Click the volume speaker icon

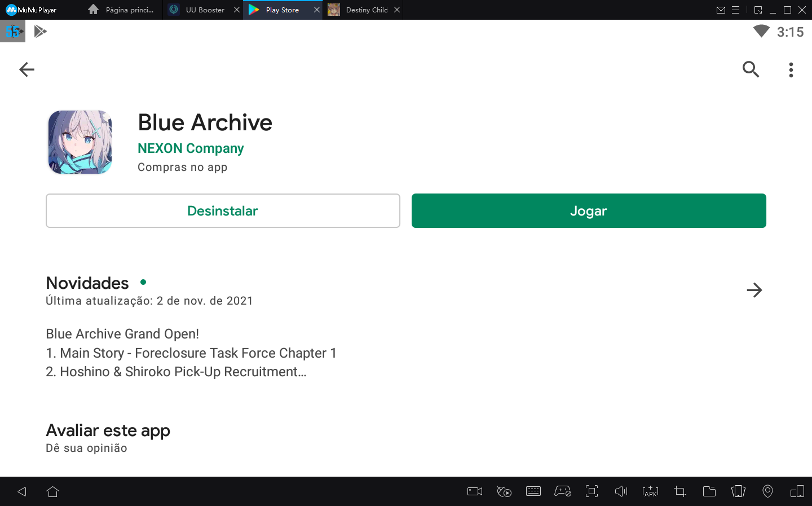click(x=621, y=491)
